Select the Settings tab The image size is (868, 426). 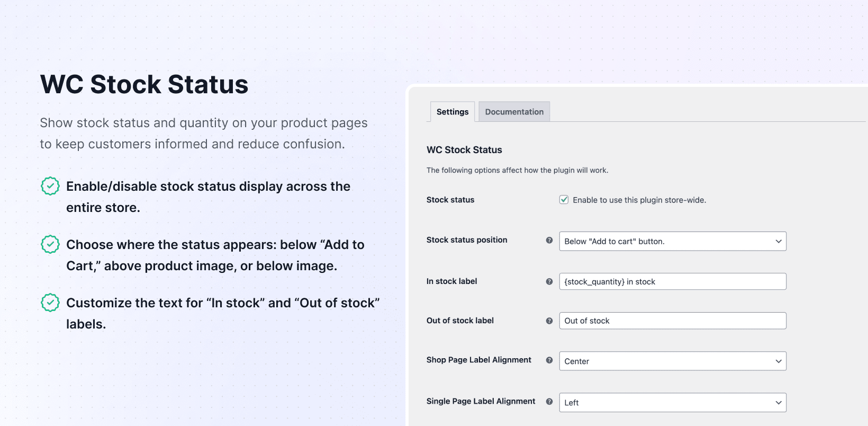[453, 112]
